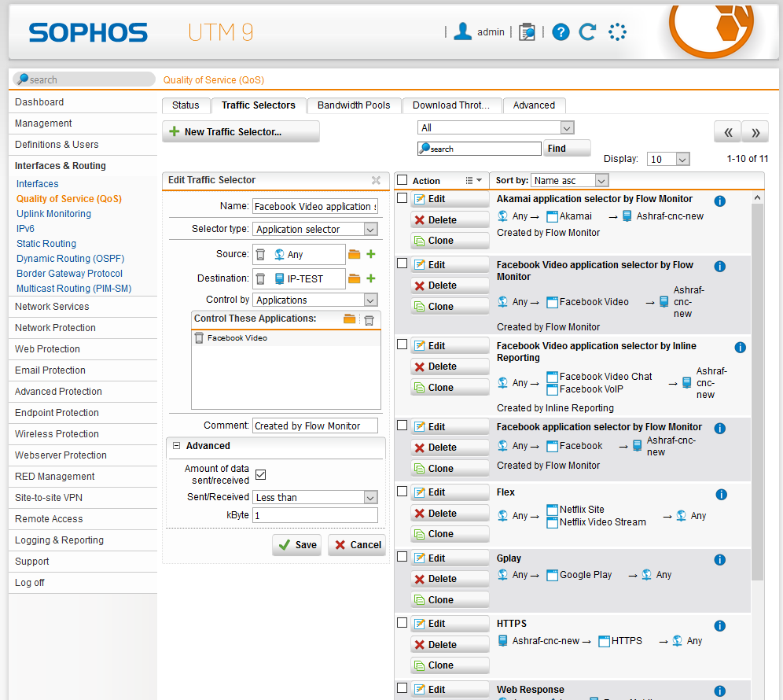
Task: Focus the Comment input field
Action: pos(315,426)
